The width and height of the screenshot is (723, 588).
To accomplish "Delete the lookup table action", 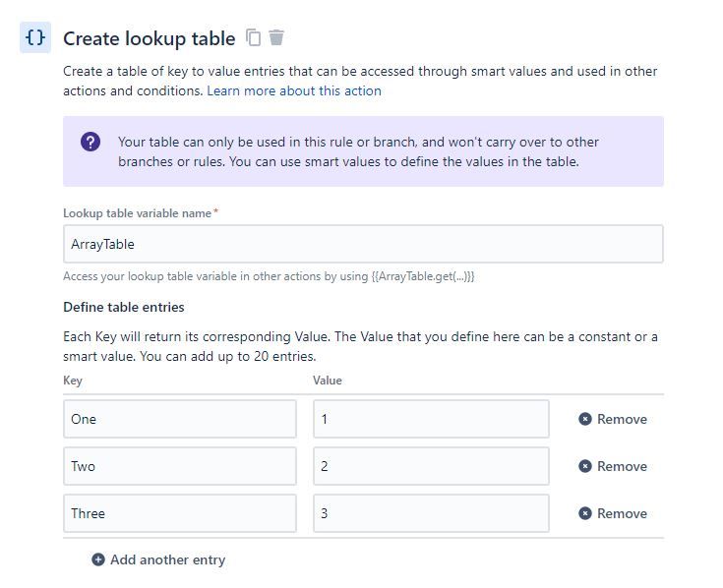I will [276, 37].
